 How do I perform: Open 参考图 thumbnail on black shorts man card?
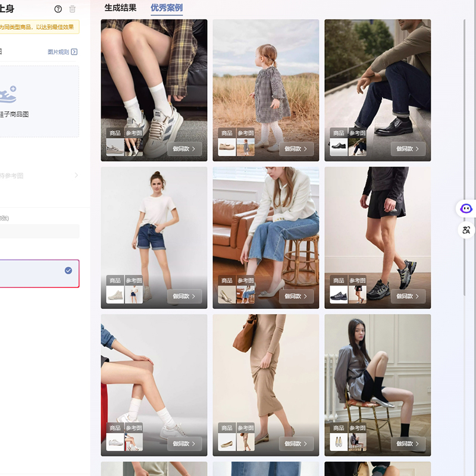coord(358,295)
